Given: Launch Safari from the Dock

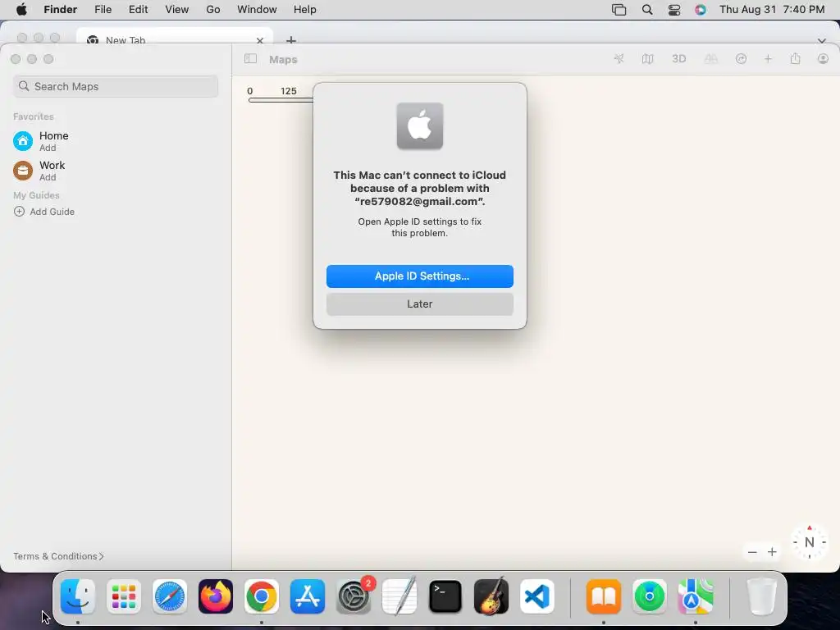Looking at the screenshot, I should 170,596.
